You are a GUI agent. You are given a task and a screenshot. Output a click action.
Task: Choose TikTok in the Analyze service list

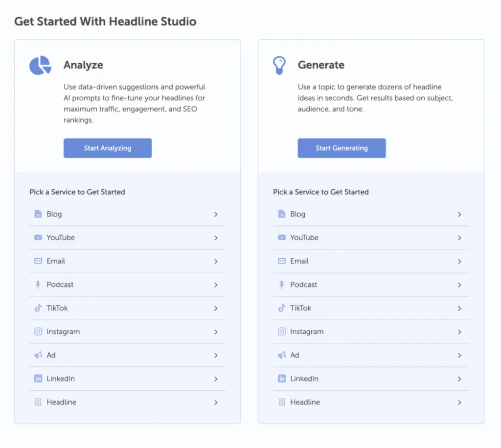pos(57,308)
